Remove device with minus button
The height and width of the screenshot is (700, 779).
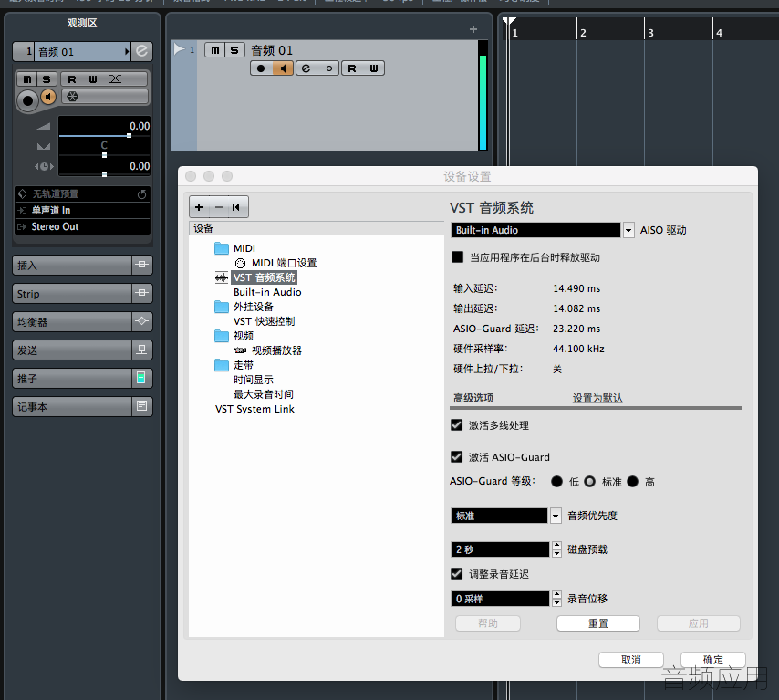(x=219, y=207)
